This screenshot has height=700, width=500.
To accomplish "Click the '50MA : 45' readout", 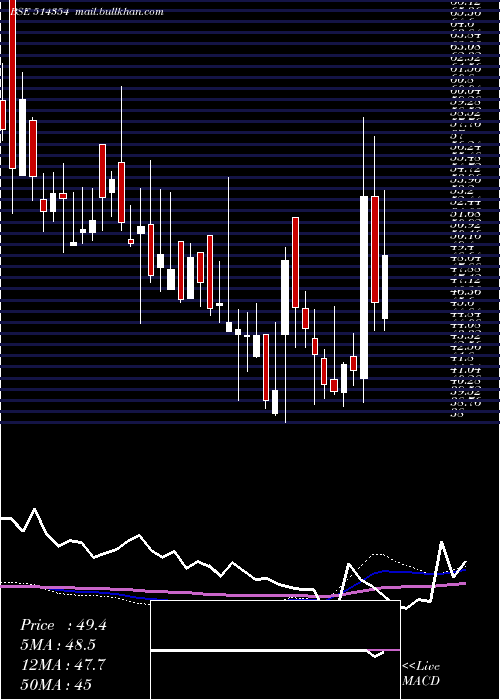I will tap(56, 684).
